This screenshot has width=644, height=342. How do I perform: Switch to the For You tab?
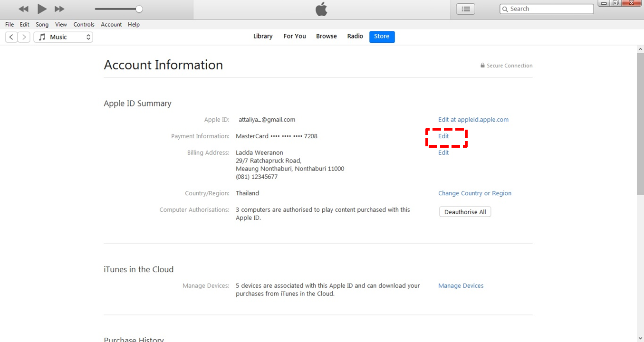pyautogui.click(x=295, y=36)
